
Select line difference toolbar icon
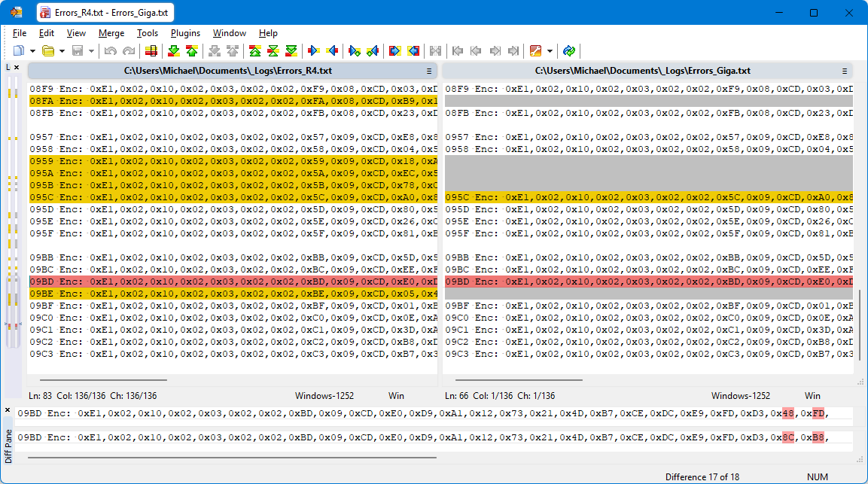coord(151,51)
